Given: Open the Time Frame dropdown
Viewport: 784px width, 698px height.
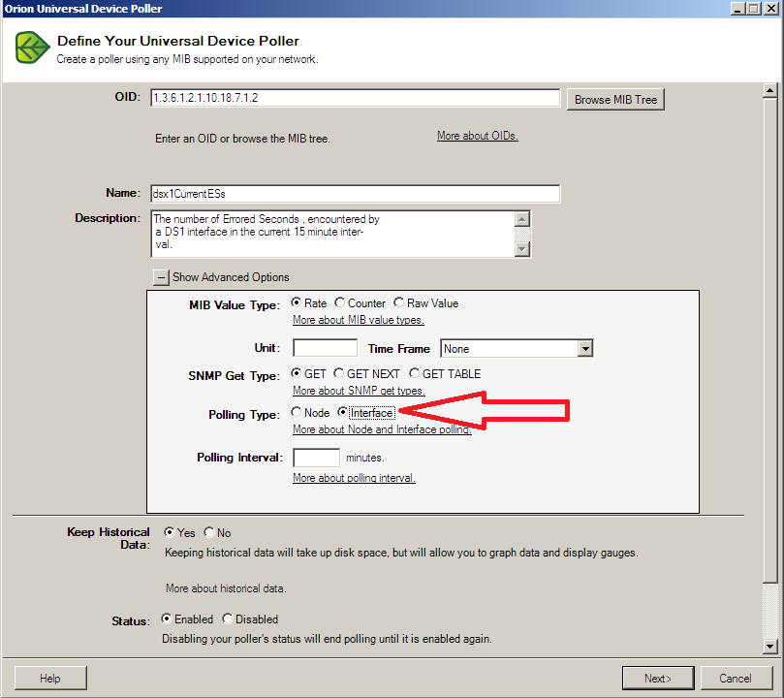Looking at the screenshot, I should coord(584,348).
